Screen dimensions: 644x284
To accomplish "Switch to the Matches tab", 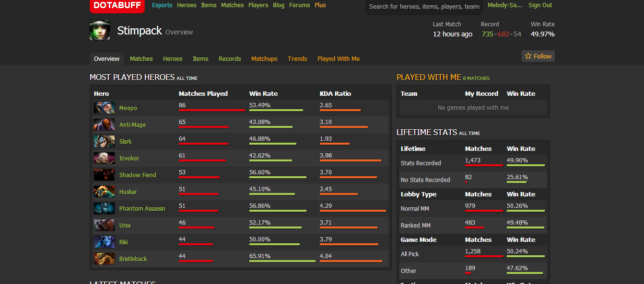I will pos(141,59).
